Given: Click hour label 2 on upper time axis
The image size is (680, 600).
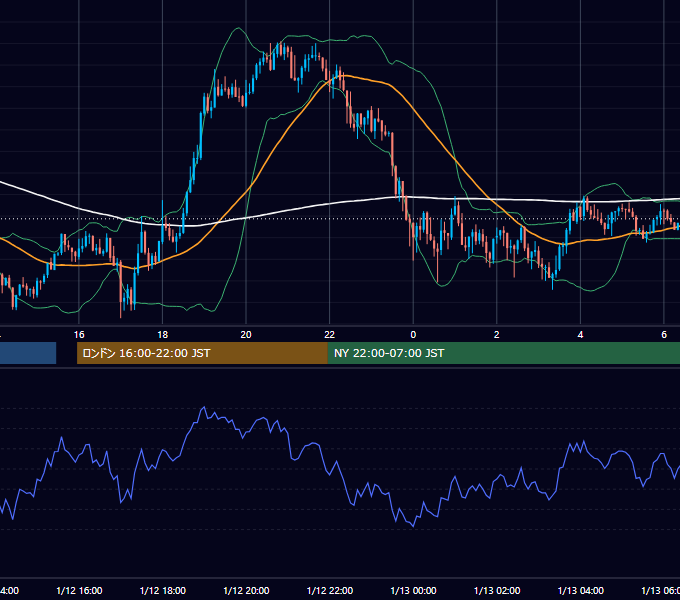Looking at the screenshot, I should (497, 335).
